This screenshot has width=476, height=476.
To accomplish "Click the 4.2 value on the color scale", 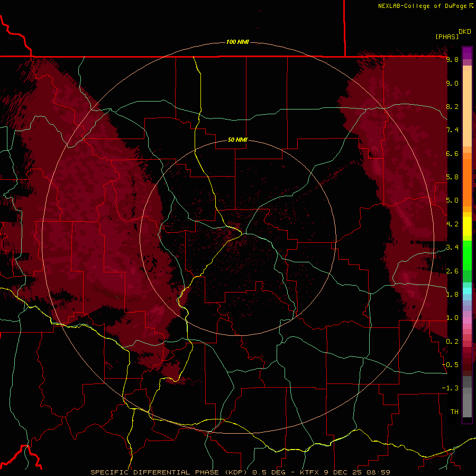I will pyautogui.click(x=452, y=224).
